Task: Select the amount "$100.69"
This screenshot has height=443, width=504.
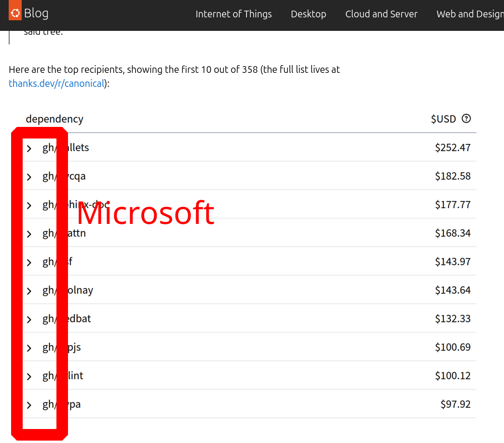Action: point(452,347)
